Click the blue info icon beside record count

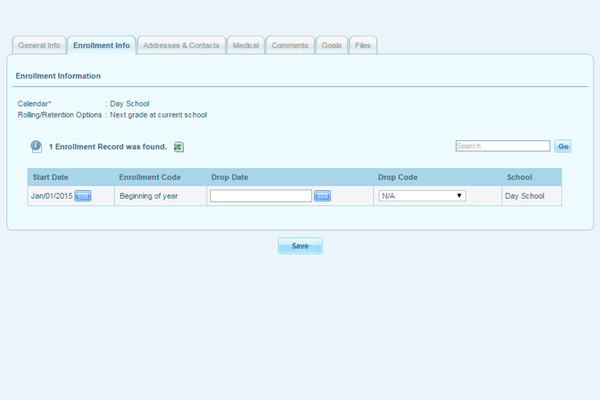[36, 146]
